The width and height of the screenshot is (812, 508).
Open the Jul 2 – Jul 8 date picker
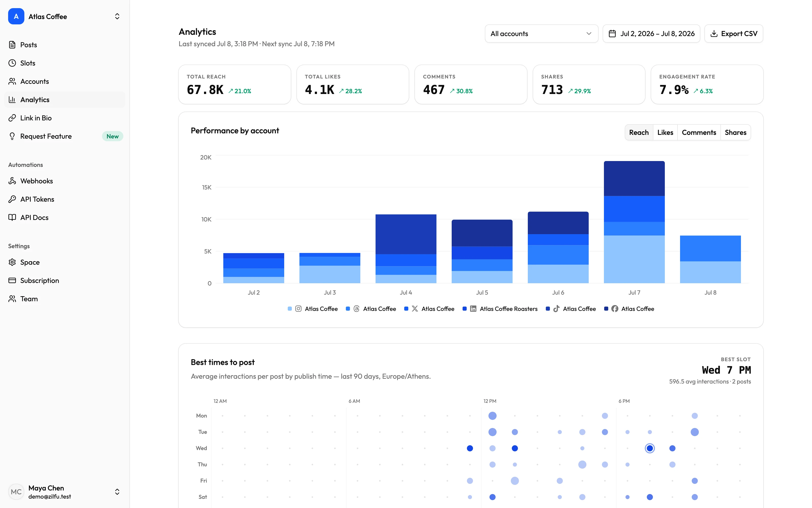[x=651, y=34]
